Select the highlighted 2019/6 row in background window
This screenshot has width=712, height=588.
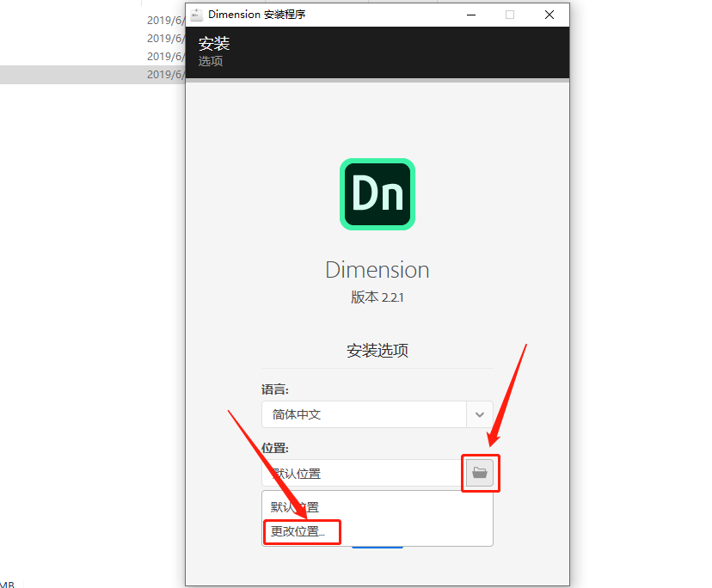pyautogui.click(x=93, y=75)
